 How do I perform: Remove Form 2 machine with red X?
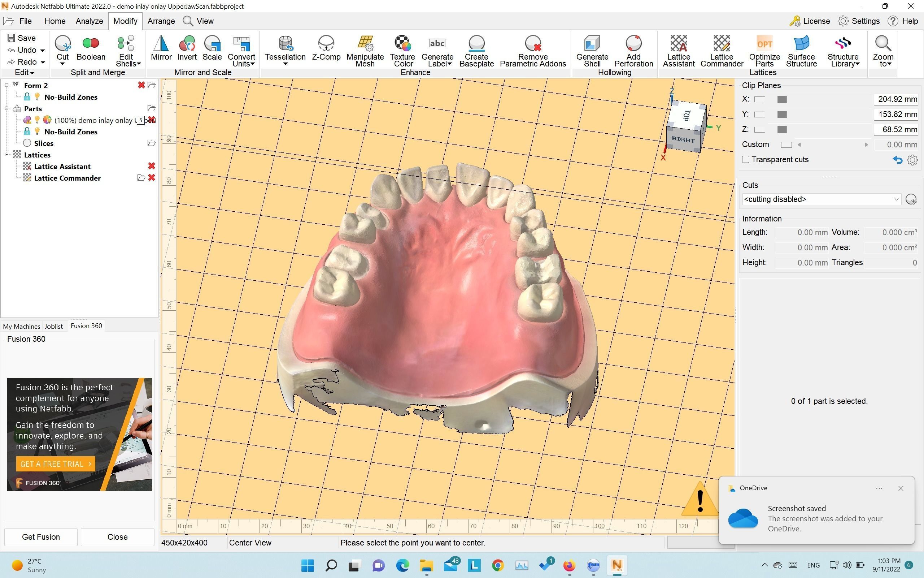pos(141,85)
